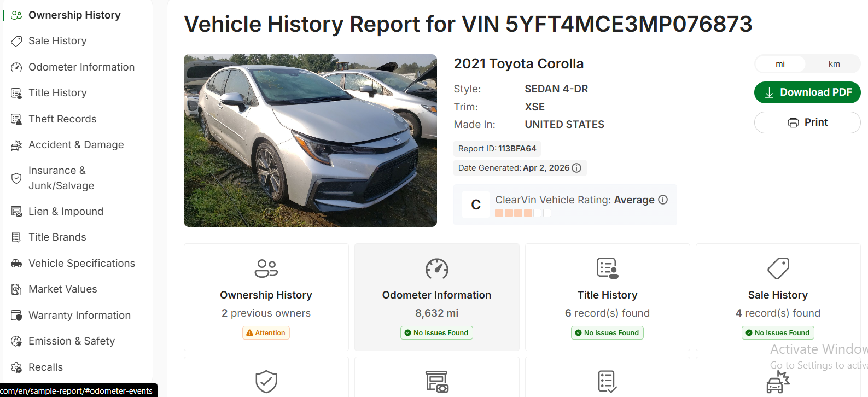Click the Print button

click(807, 122)
